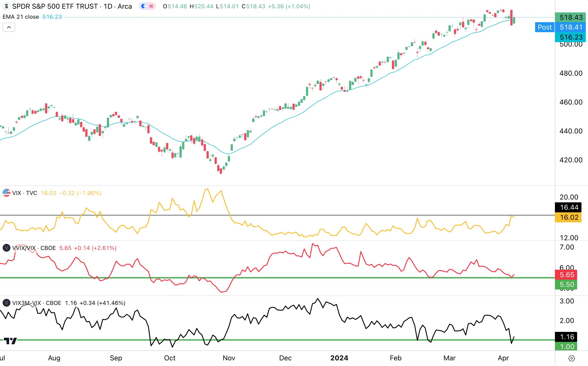The height and width of the screenshot is (366, 588).
Task: Click the VIX3M-VIX symbol logo icon
Action: pos(7,303)
